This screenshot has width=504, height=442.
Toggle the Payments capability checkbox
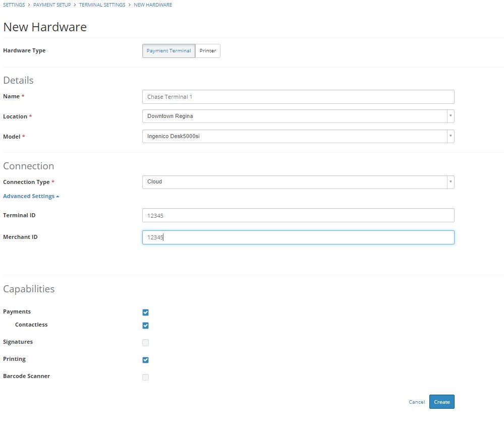145,312
